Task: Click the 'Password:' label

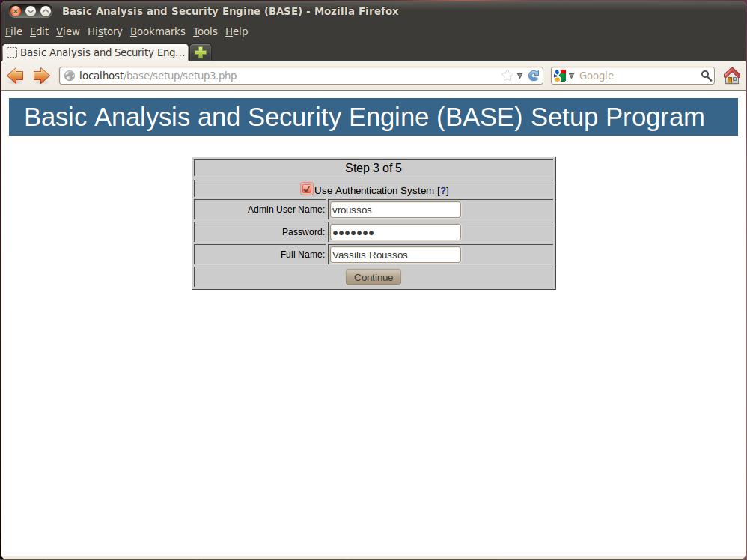Action: click(x=303, y=231)
